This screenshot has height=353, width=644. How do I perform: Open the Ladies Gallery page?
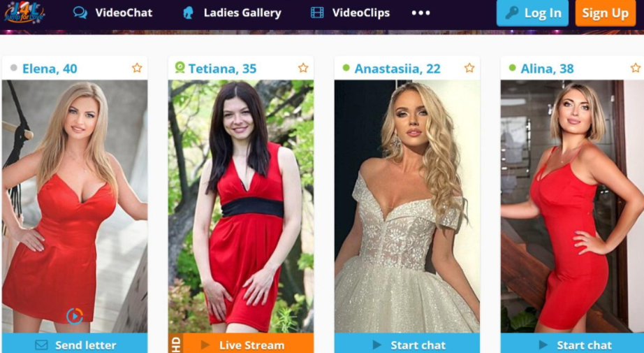point(232,13)
